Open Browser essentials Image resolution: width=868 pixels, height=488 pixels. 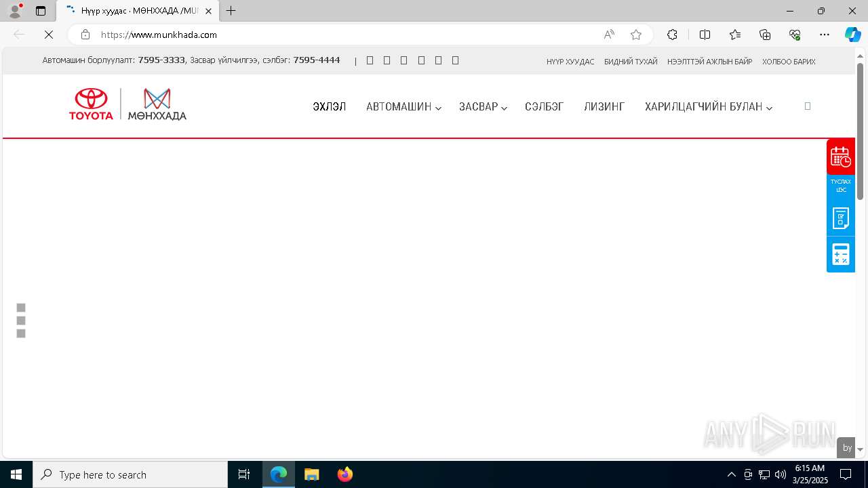point(795,35)
